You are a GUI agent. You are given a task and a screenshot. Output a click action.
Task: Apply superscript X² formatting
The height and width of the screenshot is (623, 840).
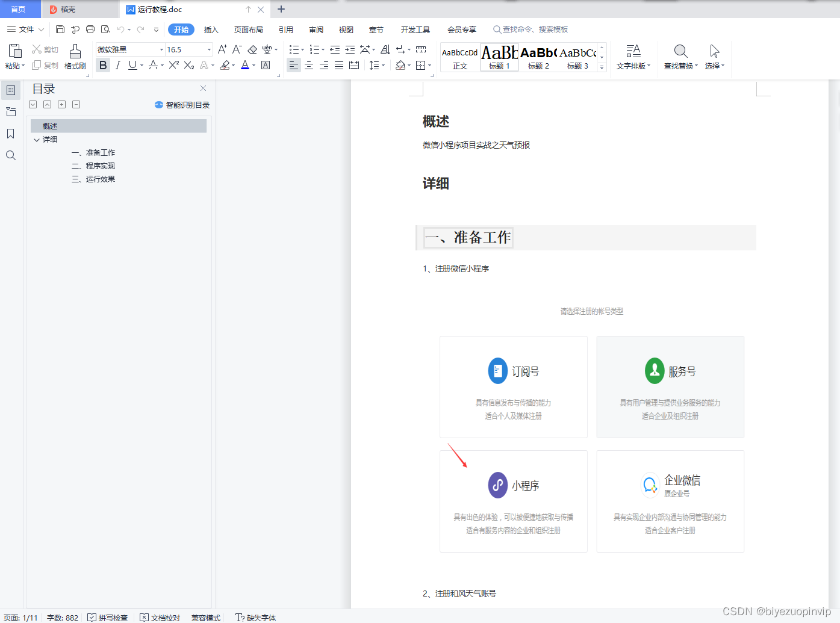pyautogui.click(x=173, y=65)
